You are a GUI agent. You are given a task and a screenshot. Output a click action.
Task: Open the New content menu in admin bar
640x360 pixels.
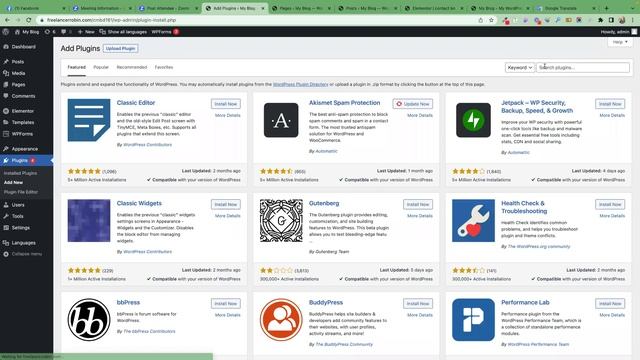click(x=86, y=31)
